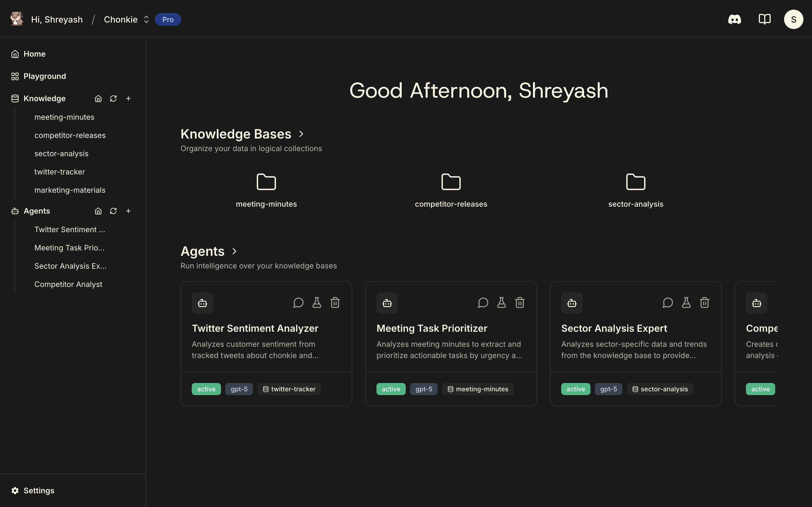Toggle the active status on Meeting Task Prioritizer
Screen dimensions: 812x507
(x=390, y=389)
